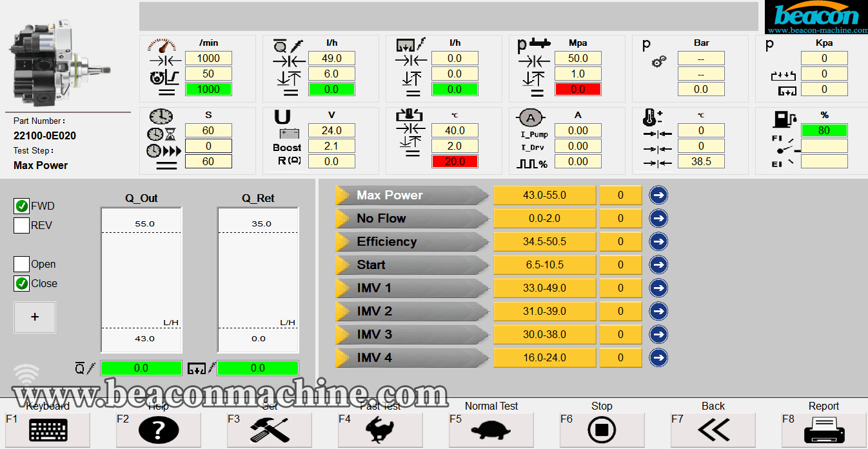Click the blue arrow beside Efficiency
The width and height of the screenshot is (868, 449).
pyautogui.click(x=658, y=242)
